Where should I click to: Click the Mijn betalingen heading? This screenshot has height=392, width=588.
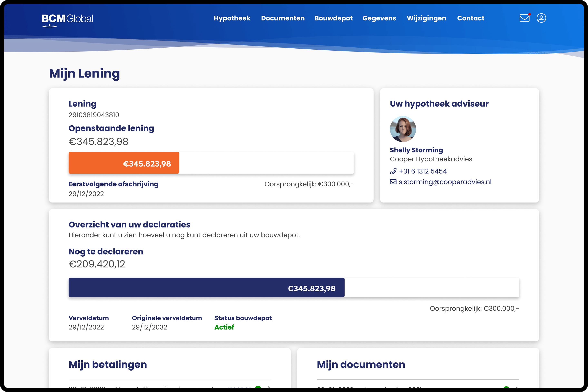pyautogui.click(x=108, y=364)
